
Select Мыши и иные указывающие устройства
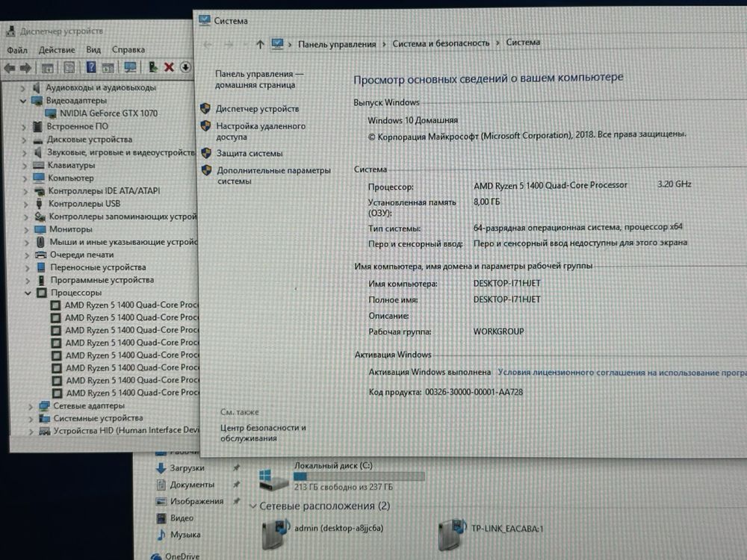tap(123, 242)
